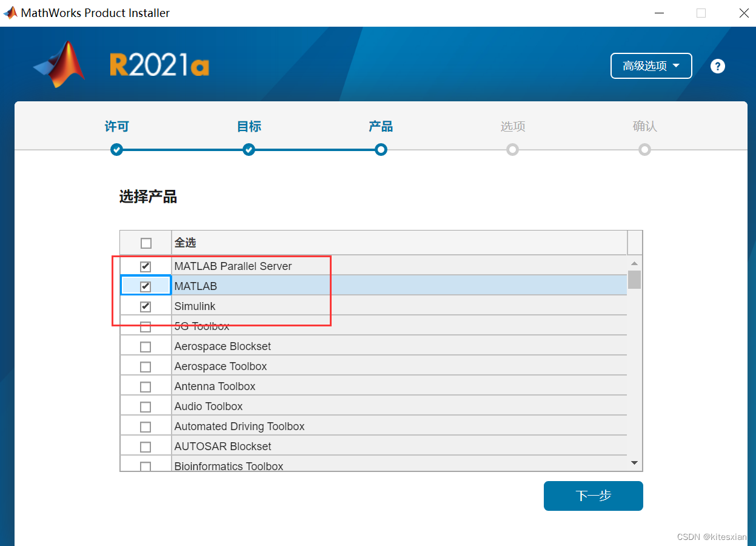The image size is (756, 546).
Task: Minimize the installer window
Action: tap(659, 13)
